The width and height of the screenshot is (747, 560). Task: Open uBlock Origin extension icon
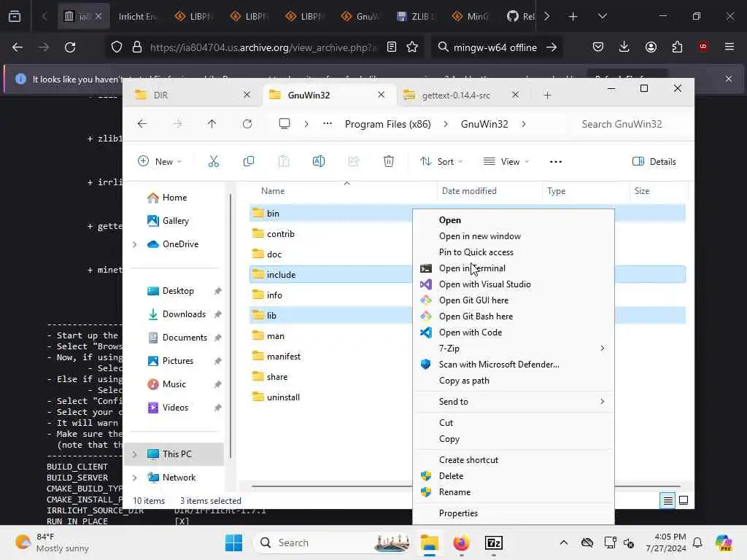tap(703, 47)
